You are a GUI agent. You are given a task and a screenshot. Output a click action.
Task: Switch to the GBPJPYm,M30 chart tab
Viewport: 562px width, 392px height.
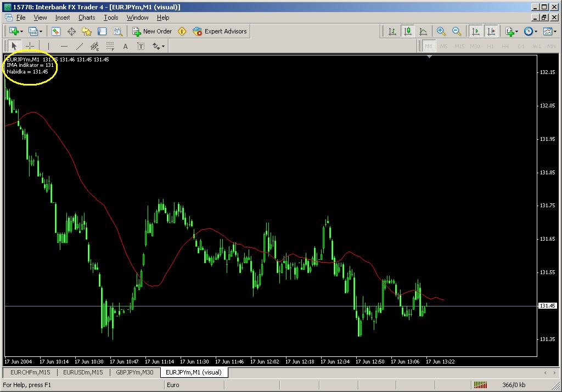(x=134, y=372)
